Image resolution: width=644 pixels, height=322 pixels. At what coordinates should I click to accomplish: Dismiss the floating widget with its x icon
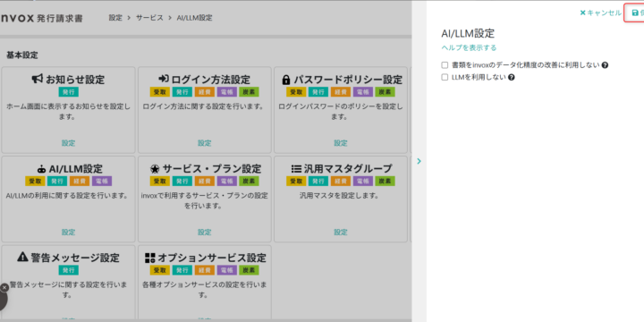coord(4,288)
